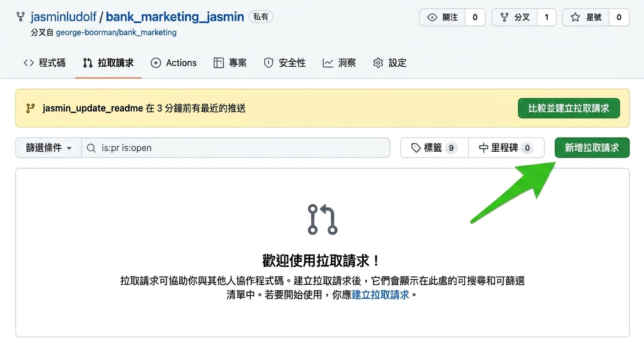Image resolution: width=644 pixels, height=351 pixels.
Task: Click the watchers count 0
Action: coord(475,17)
